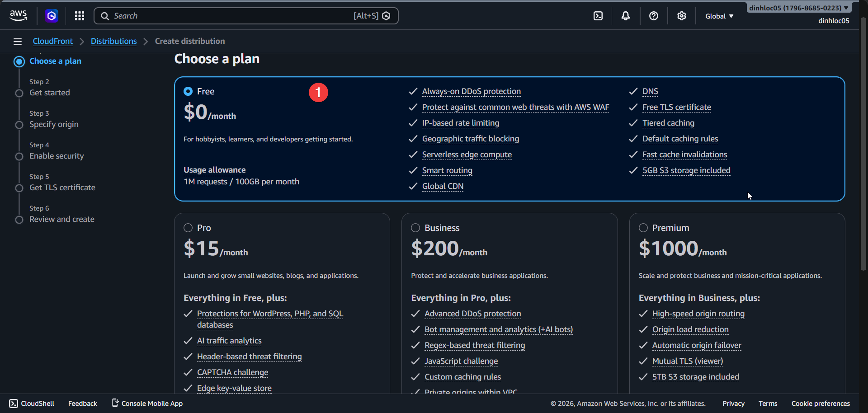Click the AWS logo

point(18,15)
